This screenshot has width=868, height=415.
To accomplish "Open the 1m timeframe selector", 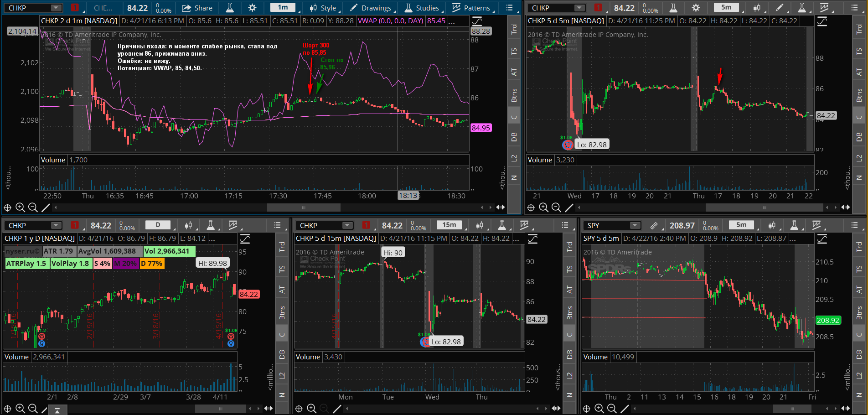I will [x=283, y=8].
